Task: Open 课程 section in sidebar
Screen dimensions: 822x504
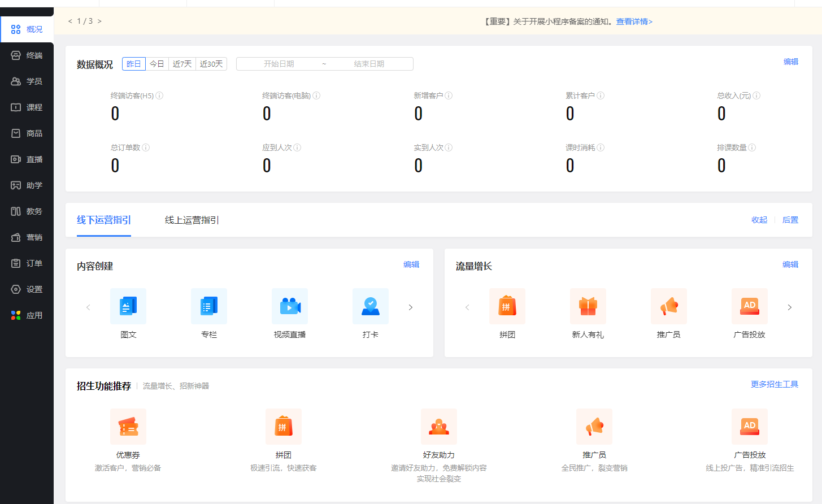Action: [27, 107]
